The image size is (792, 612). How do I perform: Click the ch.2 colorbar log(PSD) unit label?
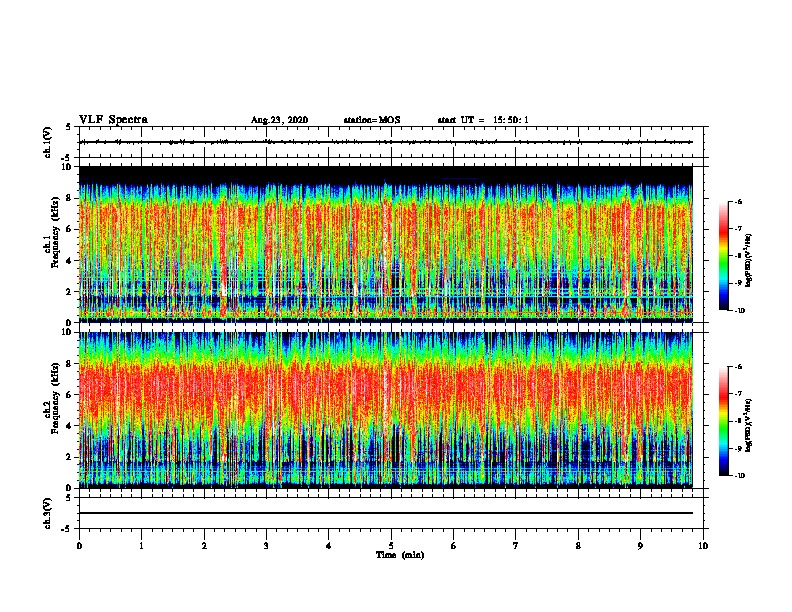[749, 426]
